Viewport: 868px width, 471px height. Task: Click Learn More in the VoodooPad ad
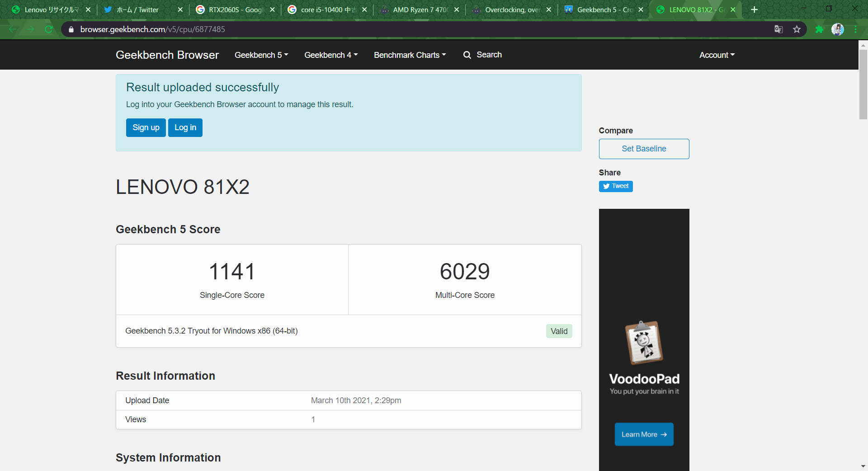tap(644, 434)
